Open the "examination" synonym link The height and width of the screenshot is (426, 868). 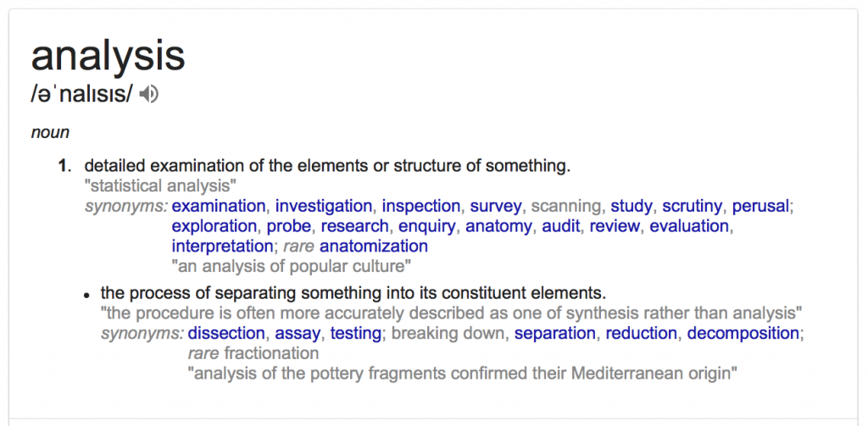219,206
